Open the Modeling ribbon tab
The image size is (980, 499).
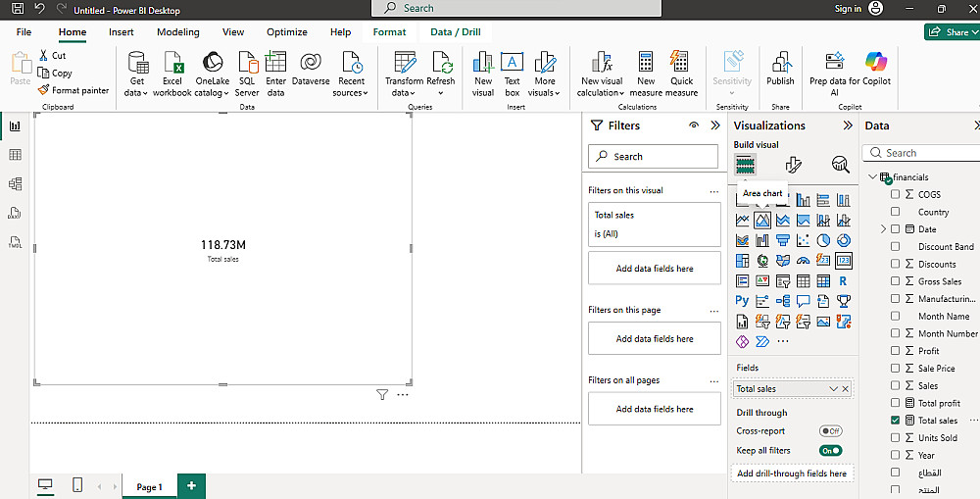pos(177,32)
